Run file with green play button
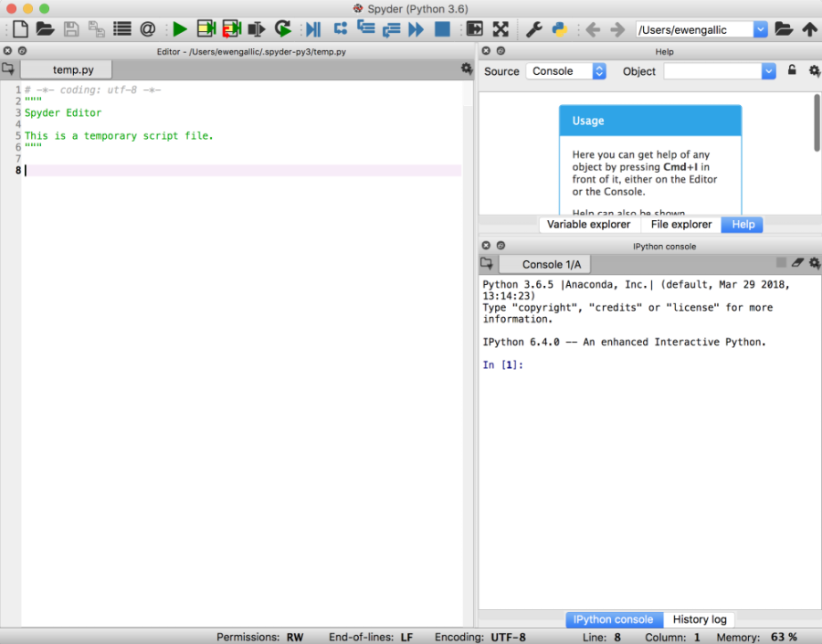 (x=180, y=29)
